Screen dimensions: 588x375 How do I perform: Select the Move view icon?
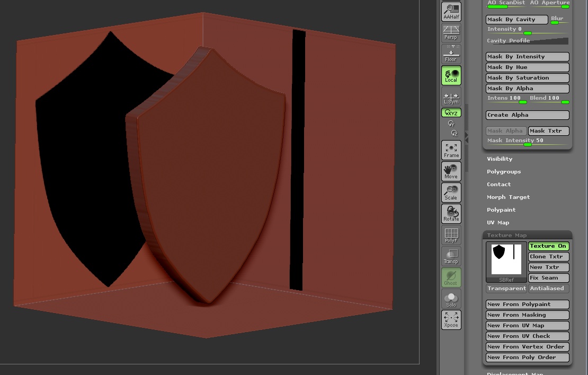[x=451, y=171]
